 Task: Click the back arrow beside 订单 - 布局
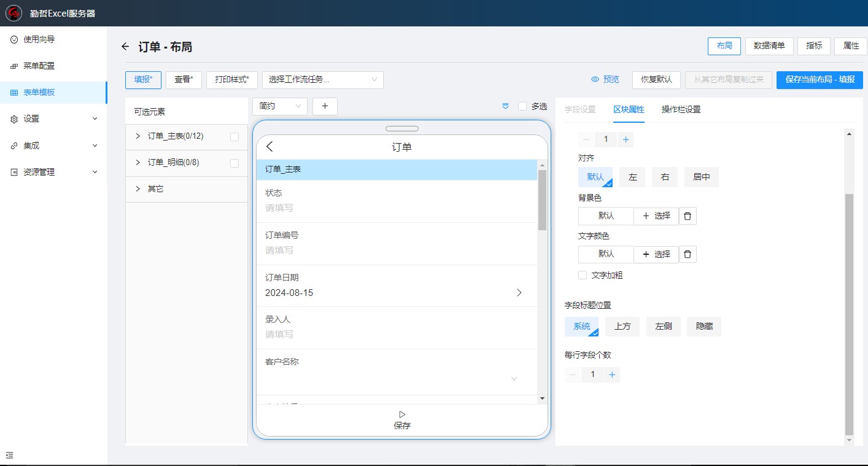[x=125, y=47]
